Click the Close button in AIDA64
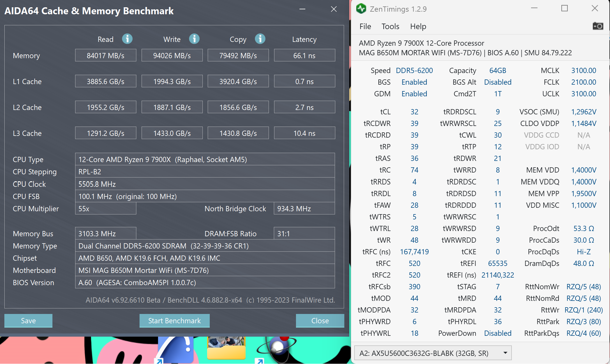 (320, 321)
